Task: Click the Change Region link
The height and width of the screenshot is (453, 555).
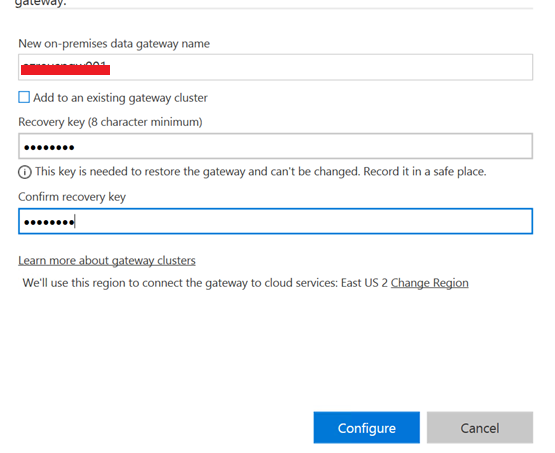Action: (x=430, y=283)
